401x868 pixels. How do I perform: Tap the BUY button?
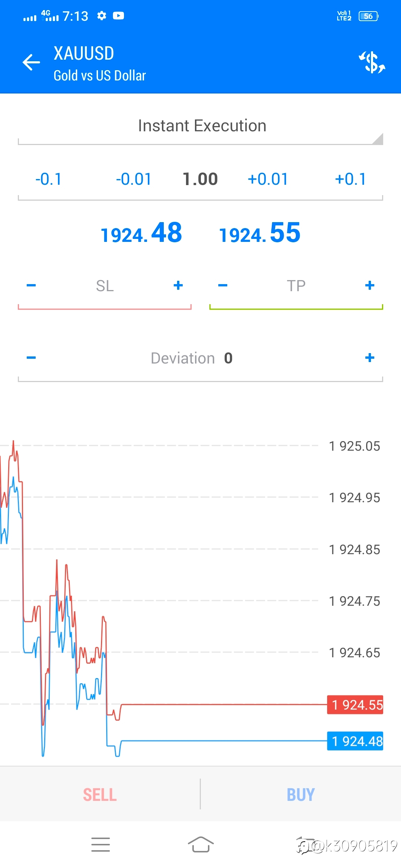[301, 795]
